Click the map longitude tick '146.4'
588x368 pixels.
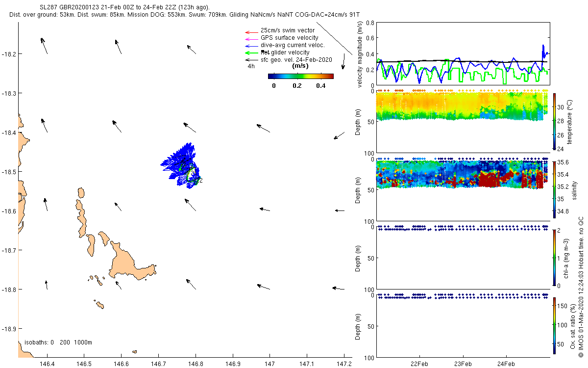47,365
